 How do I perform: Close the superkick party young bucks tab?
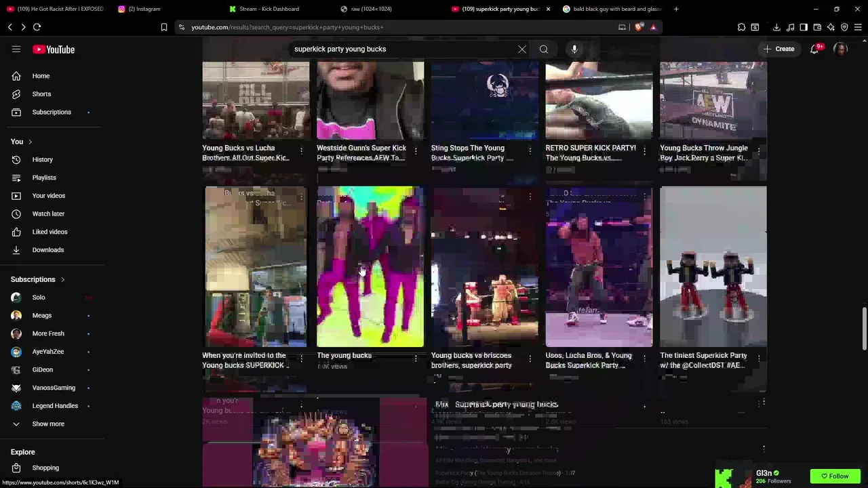[x=548, y=9]
